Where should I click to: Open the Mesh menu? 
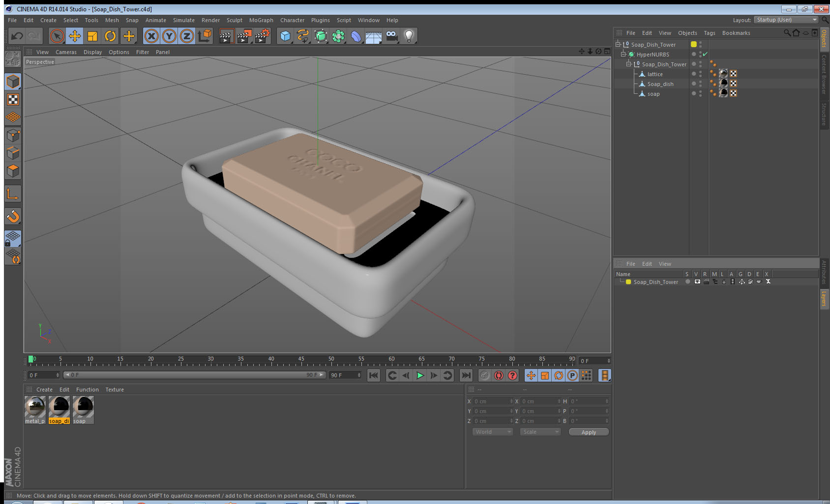pyautogui.click(x=112, y=20)
